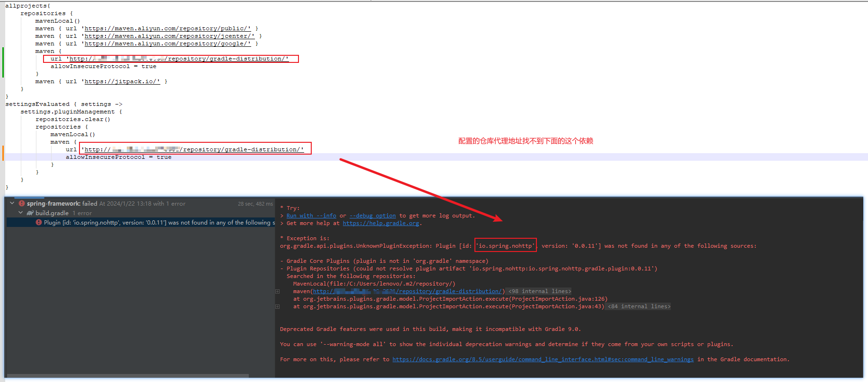Click the '28 sec, 482 ms' duration text
Image resolution: width=868 pixels, height=382 pixels.
click(255, 204)
